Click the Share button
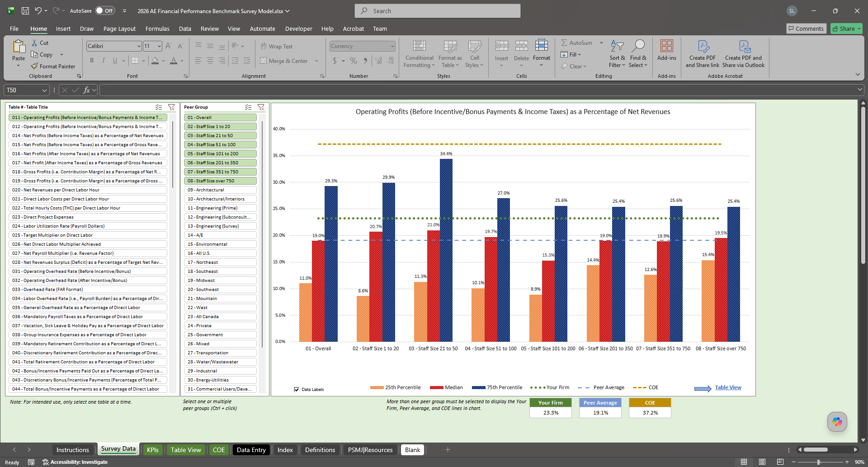 click(846, 29)
